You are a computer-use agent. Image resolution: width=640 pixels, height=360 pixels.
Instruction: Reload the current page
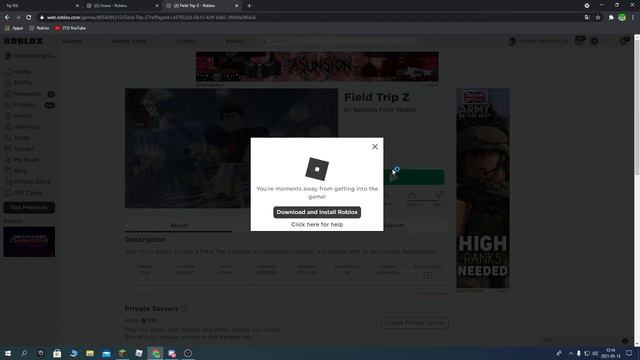[29, 17]
